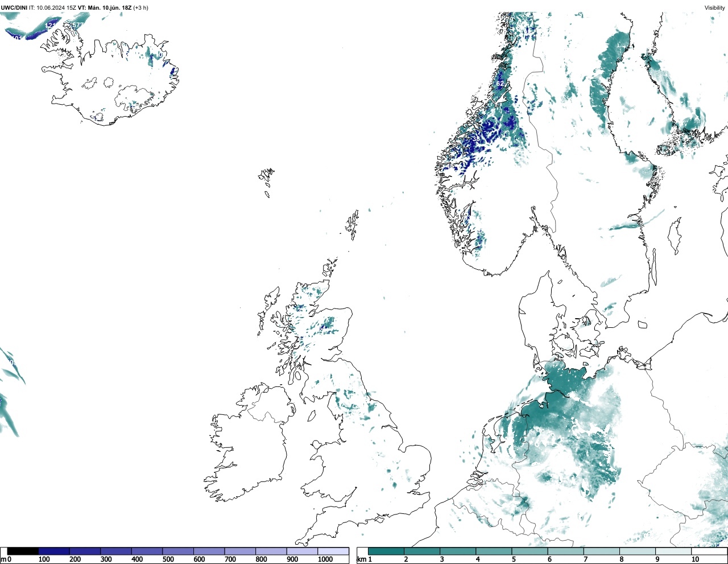The height and width of the screenshot is (564, 728).
Task: Click the '62' visibility value over Norway
Action: (500, 84)
